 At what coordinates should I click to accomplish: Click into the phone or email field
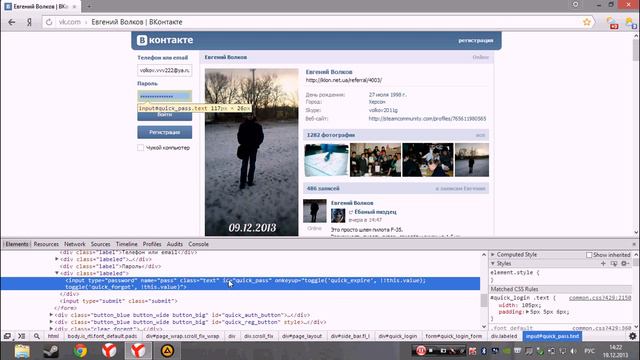click(x=164, y=71)
